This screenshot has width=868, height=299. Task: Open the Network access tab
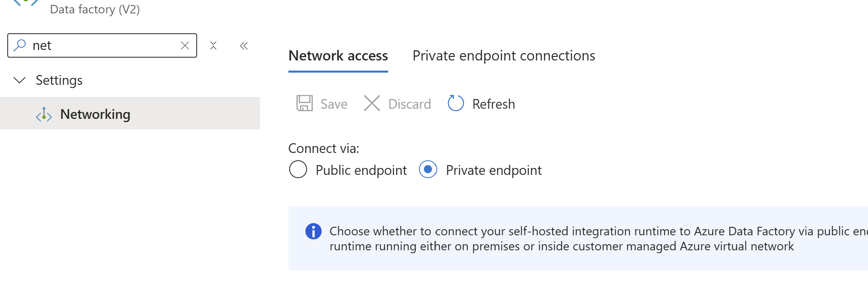click(338, 56)
